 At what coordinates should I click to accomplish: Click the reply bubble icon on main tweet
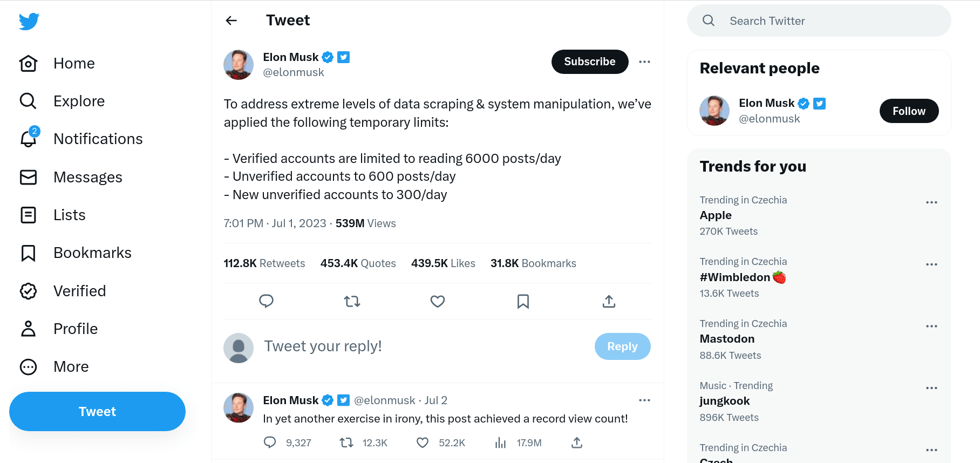[267, 301]
